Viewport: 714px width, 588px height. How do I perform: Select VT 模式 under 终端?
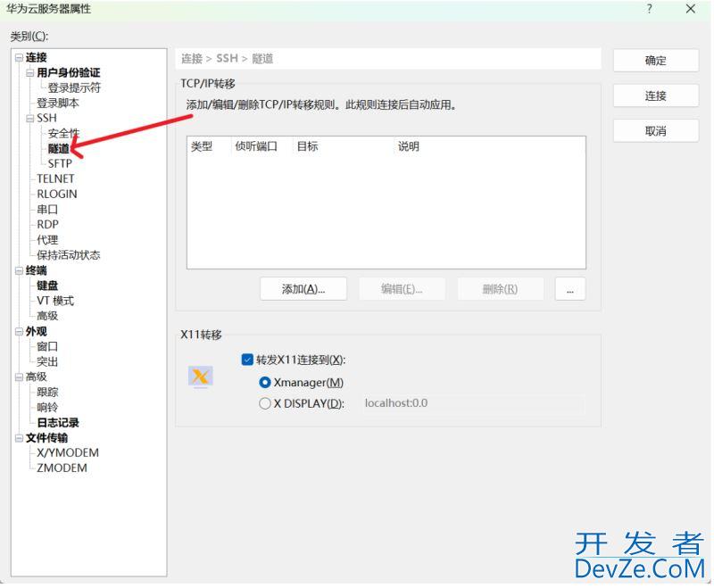click(55, 301)
